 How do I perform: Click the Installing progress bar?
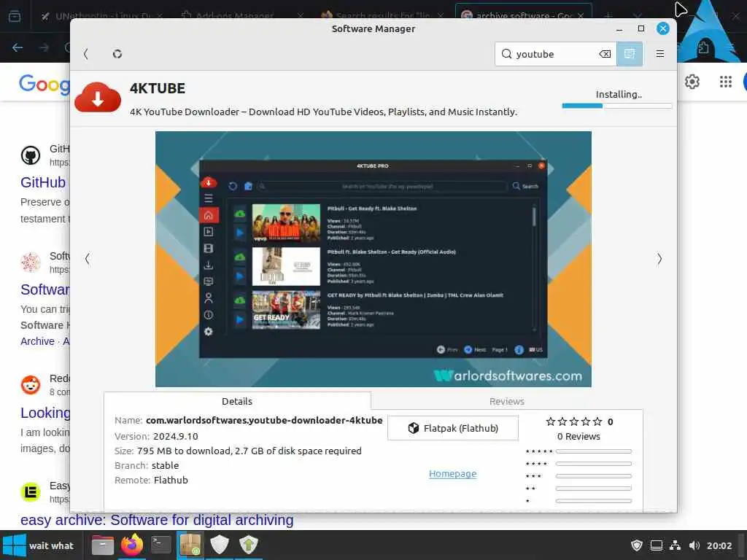[617, 106]
